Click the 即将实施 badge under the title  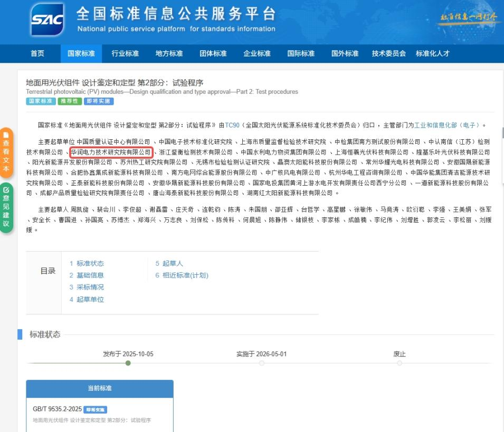(x=99, y=101)
